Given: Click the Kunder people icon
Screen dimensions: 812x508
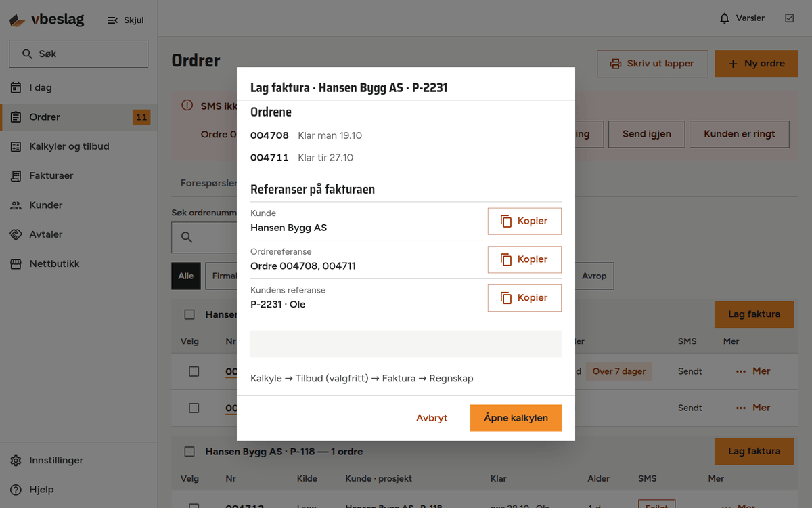Looking at the screenshot, I should 16,205.
